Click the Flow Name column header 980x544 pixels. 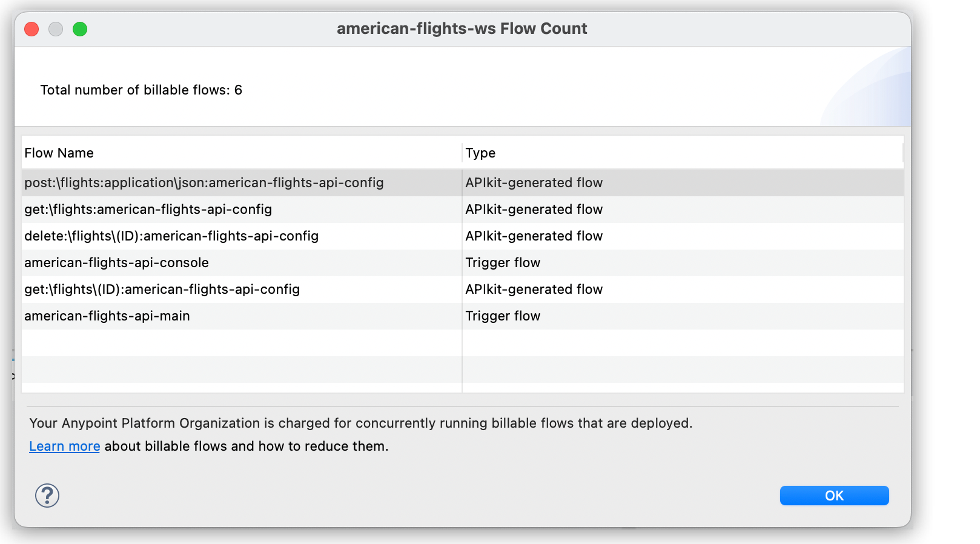click(59, 153)
